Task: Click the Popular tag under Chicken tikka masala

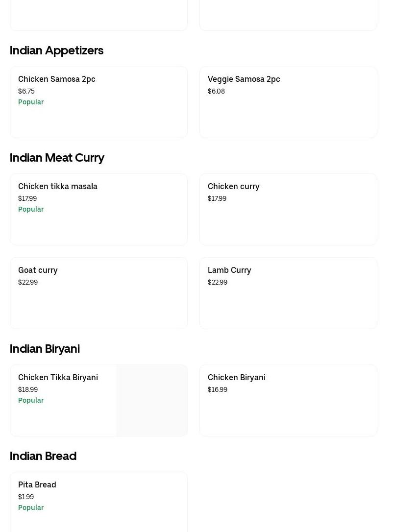Action: pyautogui.click(x=31, y=209)
